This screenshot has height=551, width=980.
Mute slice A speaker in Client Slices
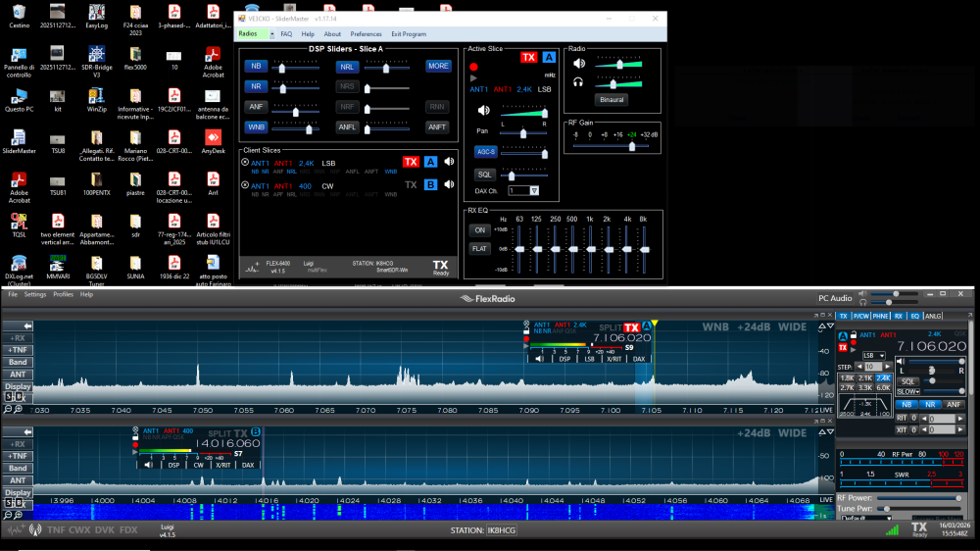[x=449, y=162]
